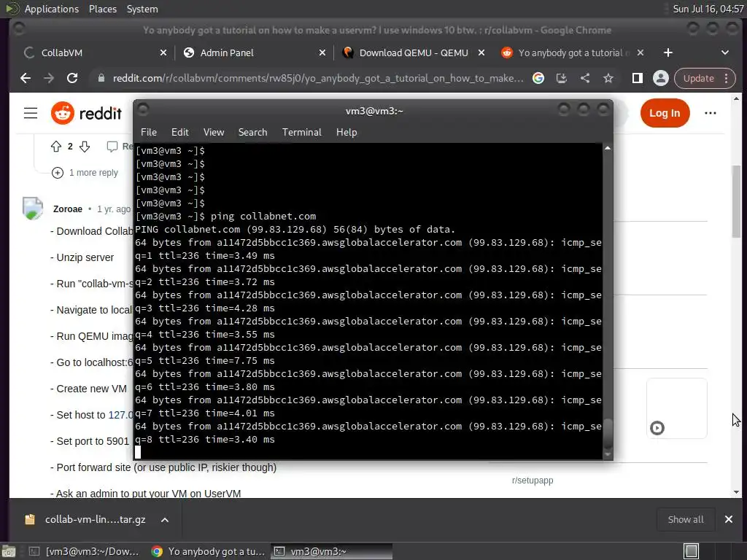Viewport: 747px width, 560px height.
Task: Click the address bar URL field
Action: pos(318,78)
